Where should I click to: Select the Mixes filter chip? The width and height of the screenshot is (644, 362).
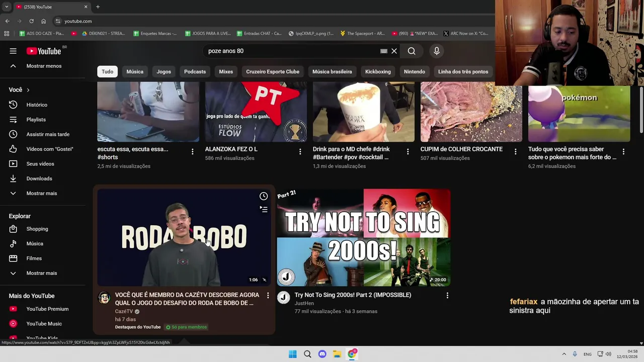tap(226, 71)
